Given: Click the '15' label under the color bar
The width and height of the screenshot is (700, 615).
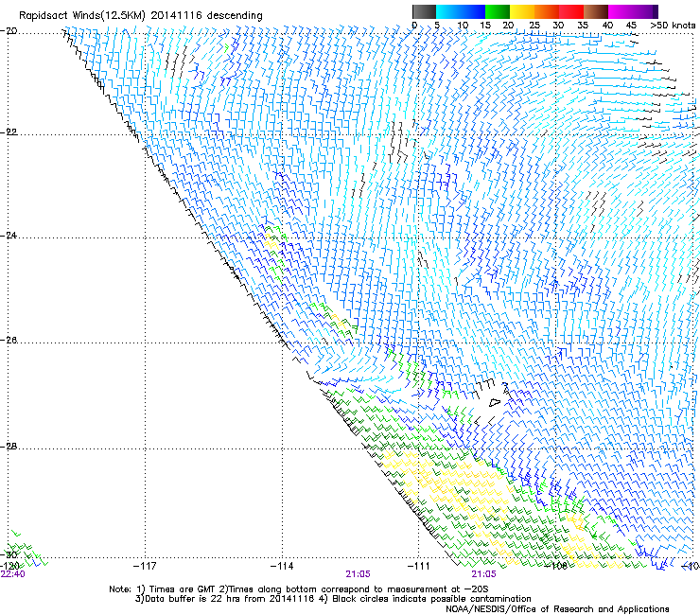Looking at the screenshot, I should point(485,26).
